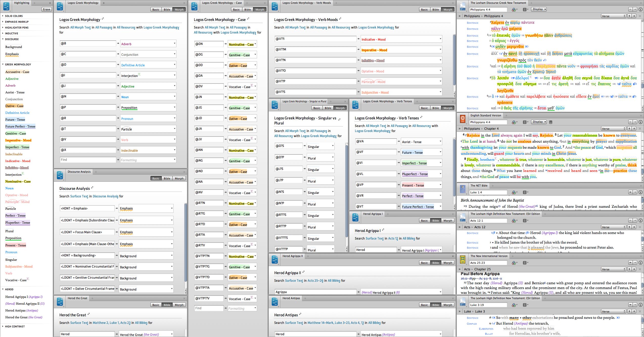Open Display dropdown in Lexham Discourse Greek panel
The width and height of the screenshot is (644, 337).
(539, 9)
